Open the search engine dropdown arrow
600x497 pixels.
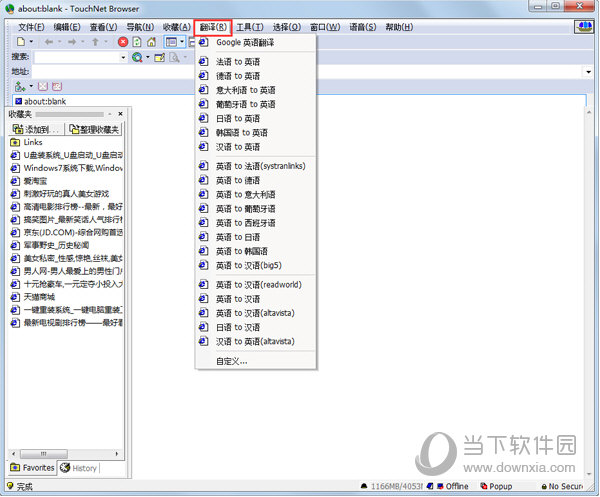148,57
